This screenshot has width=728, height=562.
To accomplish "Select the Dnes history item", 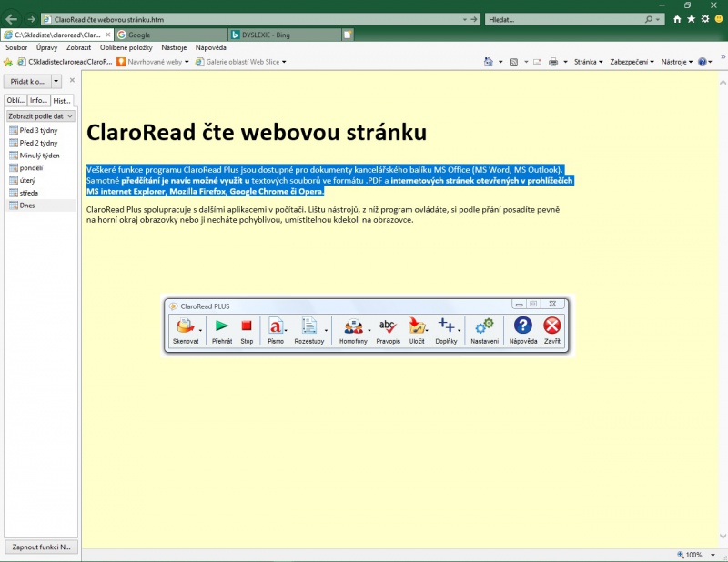I will click(x=27, y=206).
